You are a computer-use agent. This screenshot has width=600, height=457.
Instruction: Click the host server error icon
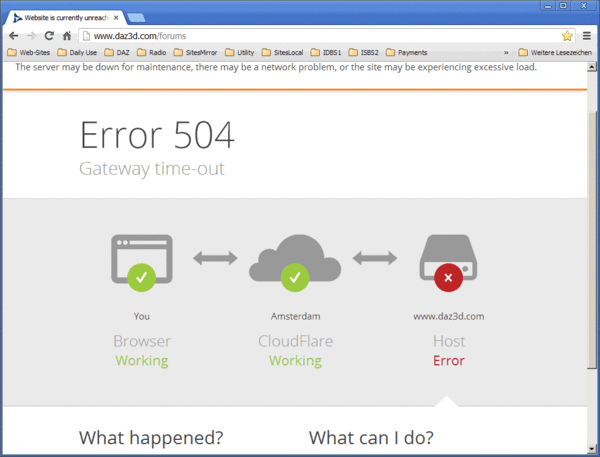coord(448,263)
